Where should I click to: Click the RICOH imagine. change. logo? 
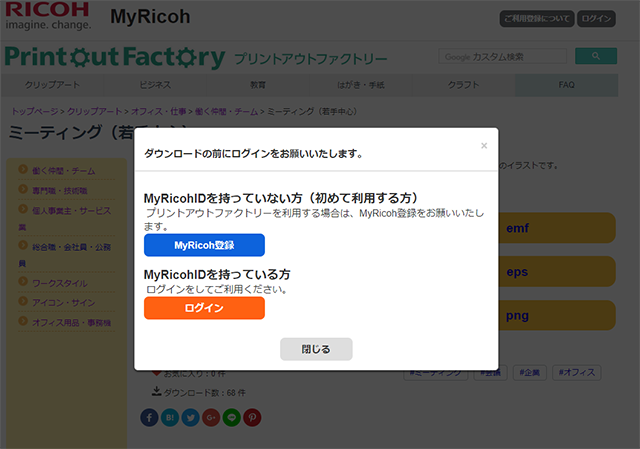pos(48,16)
